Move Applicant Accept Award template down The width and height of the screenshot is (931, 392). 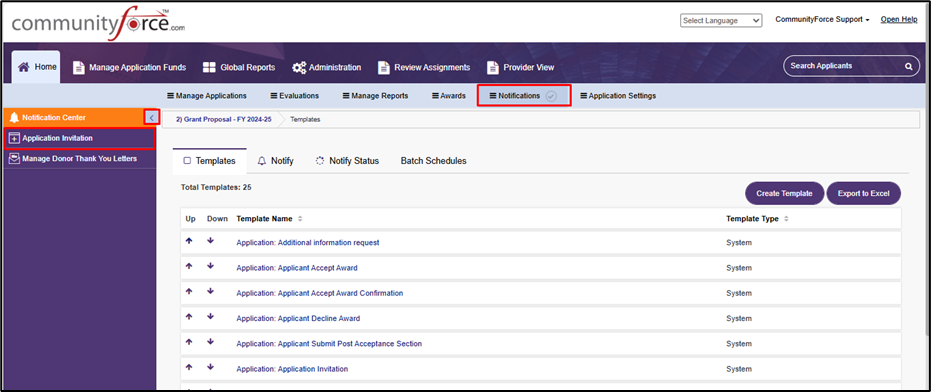(210, 266)
